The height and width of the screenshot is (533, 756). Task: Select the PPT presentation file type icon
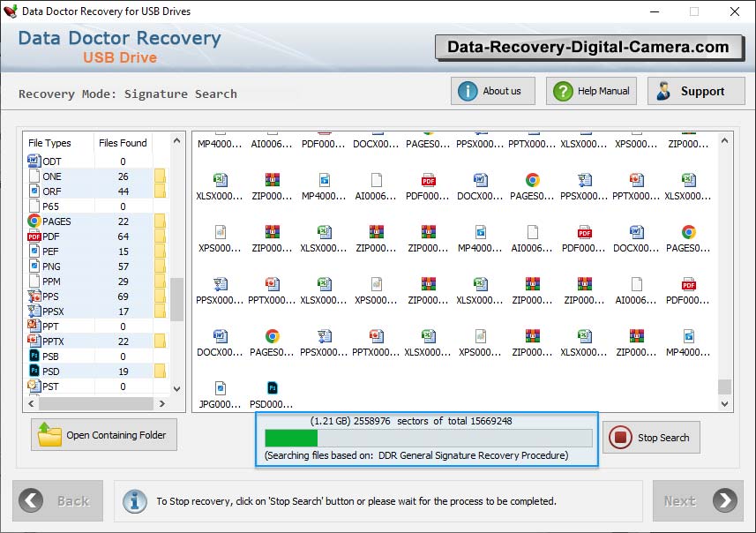pos(34,327)
